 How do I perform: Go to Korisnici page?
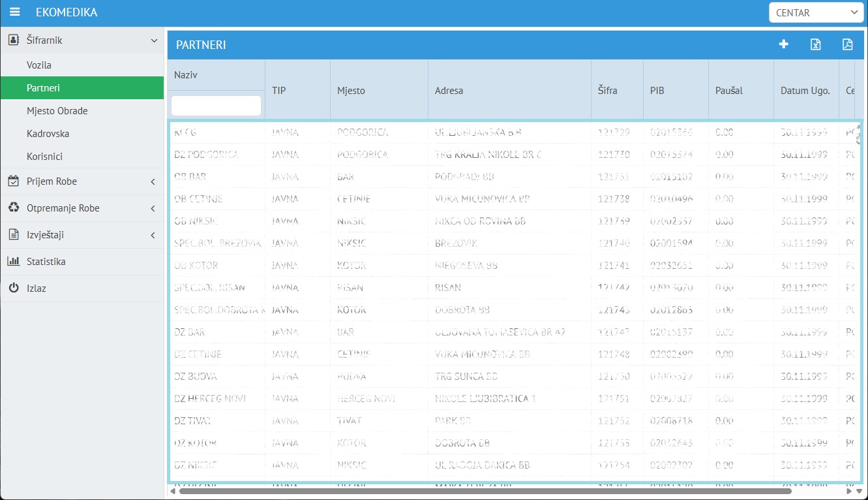tap(45, 157)
